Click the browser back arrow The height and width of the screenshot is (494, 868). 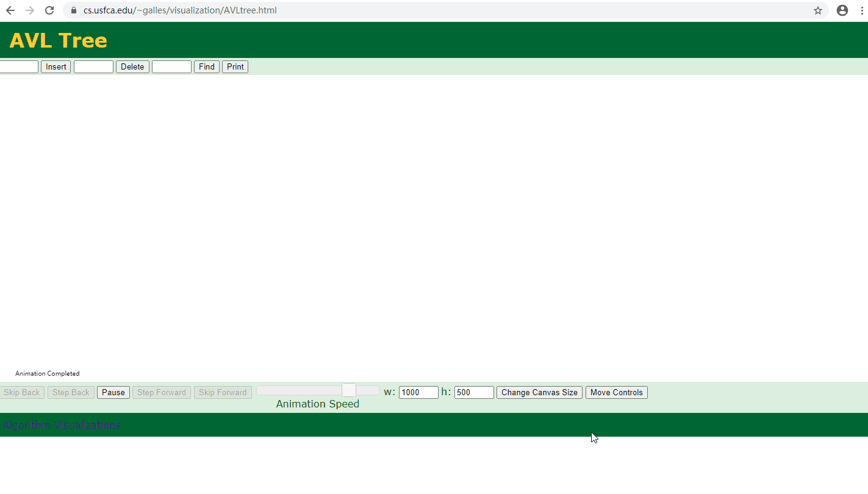pyautogui.click(x=10, y=10)
